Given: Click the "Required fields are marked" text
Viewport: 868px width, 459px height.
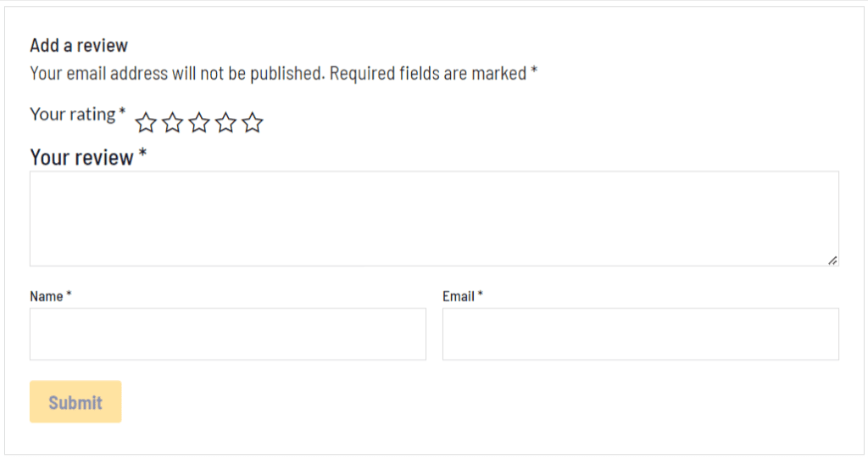Looking at the screenshot, I should [428, 73].
